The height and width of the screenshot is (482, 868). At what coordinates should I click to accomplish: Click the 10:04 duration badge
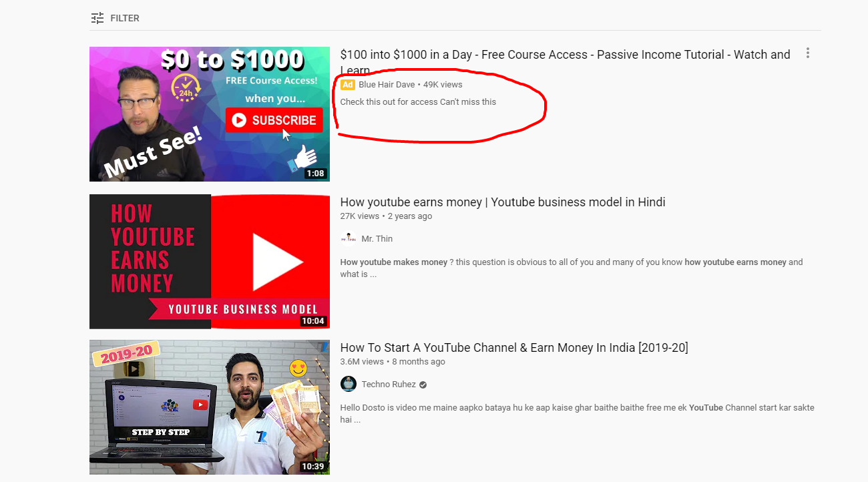pyautogui.click(x=313, y=321)
